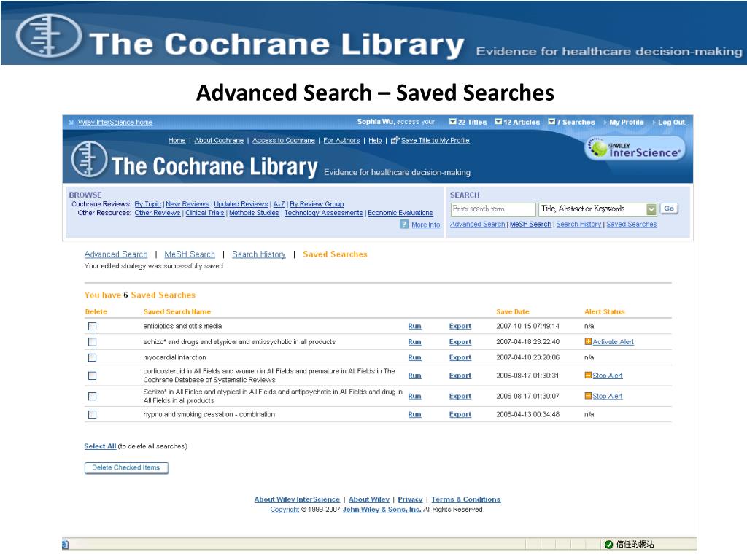Open By Review Group link
The height and width of the screenshot is (560, 747).
pyautogui.click(x=317, y=204)
